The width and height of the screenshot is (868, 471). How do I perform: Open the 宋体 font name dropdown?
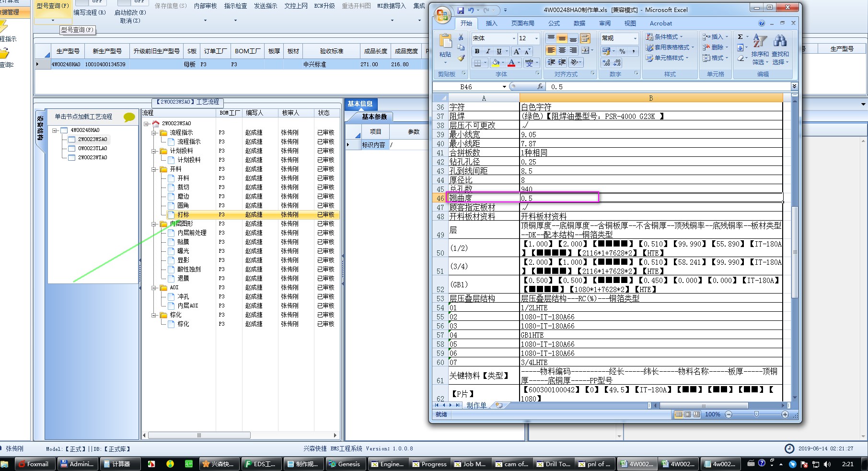click(514, 38)
